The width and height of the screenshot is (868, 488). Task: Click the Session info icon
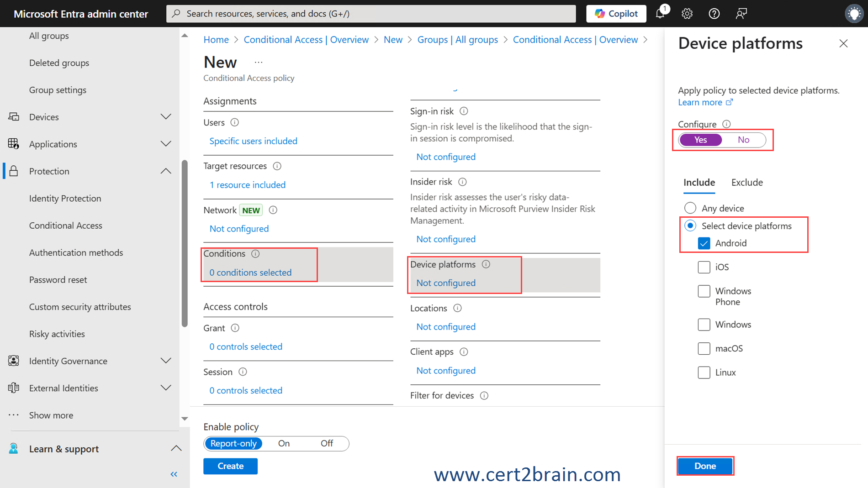click(243, 372)
